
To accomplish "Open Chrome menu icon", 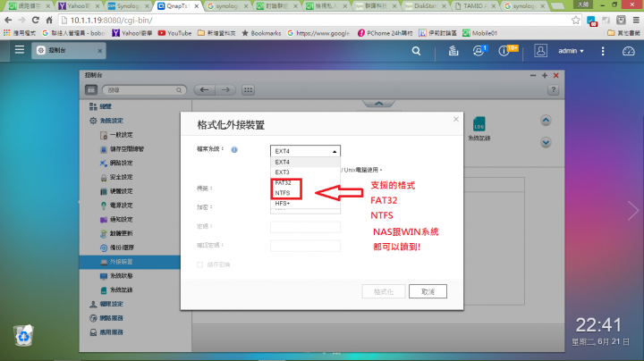I will click(636, 20).
